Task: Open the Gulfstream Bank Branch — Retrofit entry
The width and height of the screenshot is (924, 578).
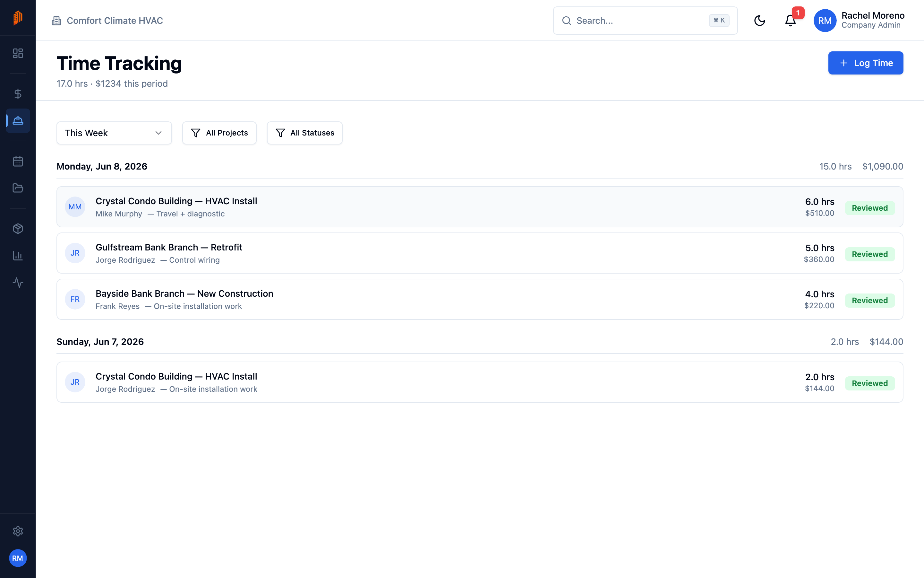Action: coord(480,253)
